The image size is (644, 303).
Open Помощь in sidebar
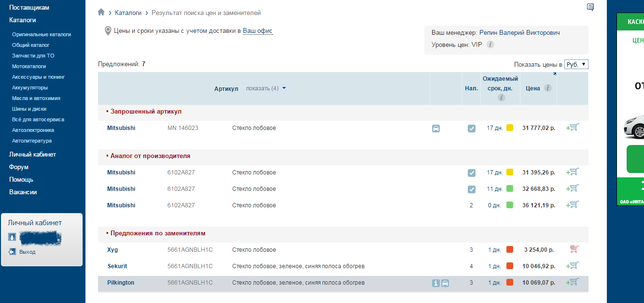point(21,180)
